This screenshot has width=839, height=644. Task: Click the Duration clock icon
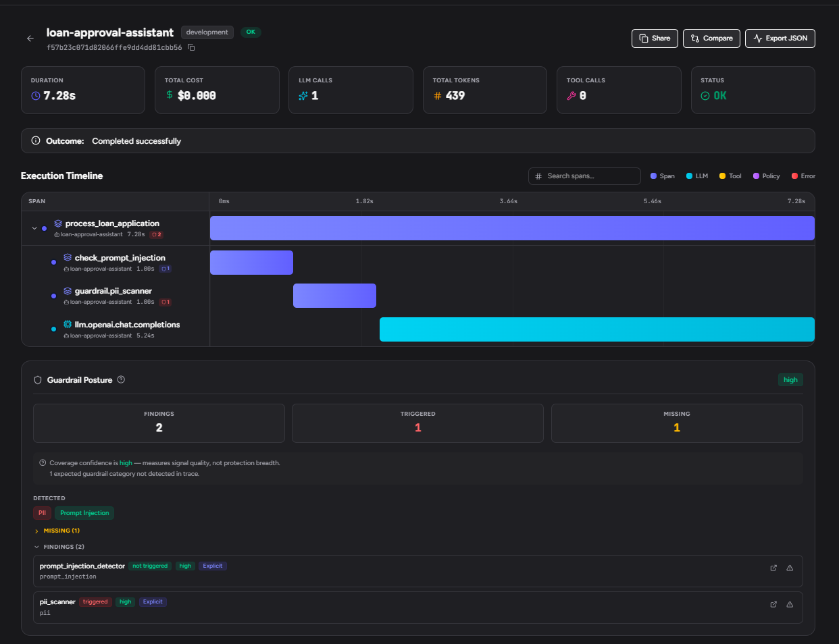click(x=36, y=96)
